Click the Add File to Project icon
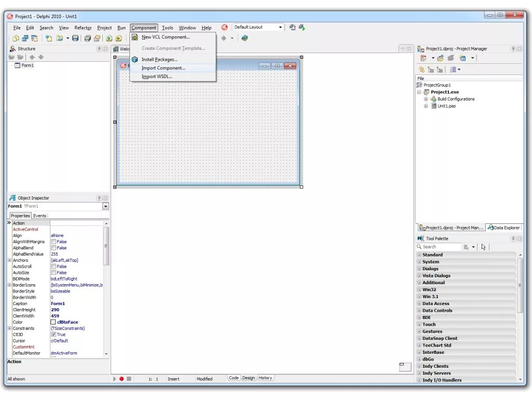The width and height of the screenshot is (532, 399). (109, 38)
